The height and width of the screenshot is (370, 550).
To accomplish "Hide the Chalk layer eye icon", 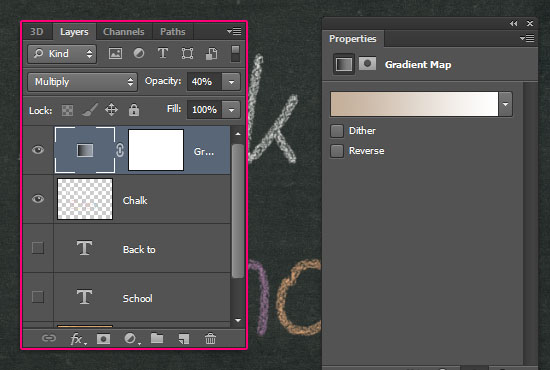I will click(x=38, y=199).
